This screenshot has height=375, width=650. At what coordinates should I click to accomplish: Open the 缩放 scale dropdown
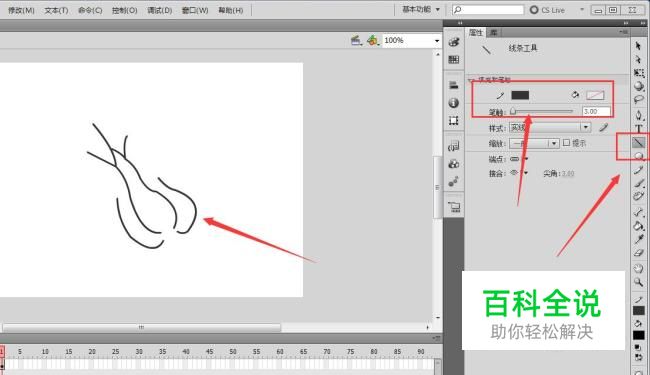click(534, 143)
